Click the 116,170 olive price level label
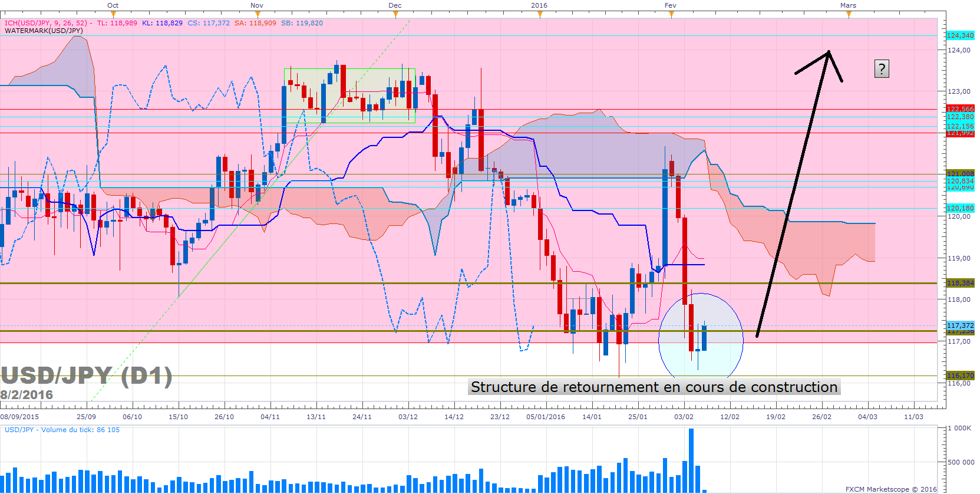 tap(960, 376)
